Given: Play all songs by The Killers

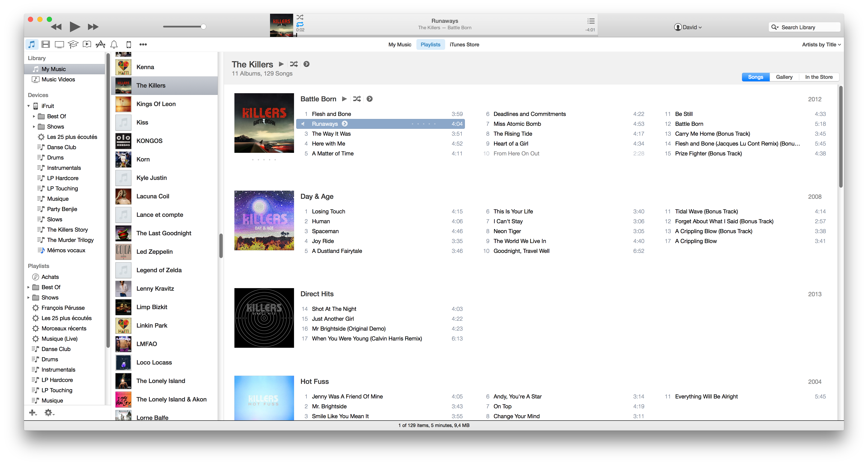Looking at the screenshot, I should (281, 64).
